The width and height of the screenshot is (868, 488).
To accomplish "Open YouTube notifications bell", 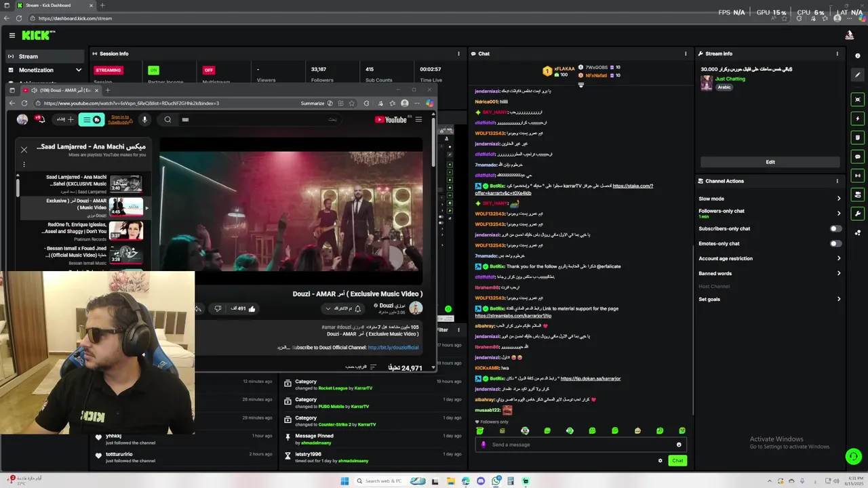I will (x=39, y=119).
